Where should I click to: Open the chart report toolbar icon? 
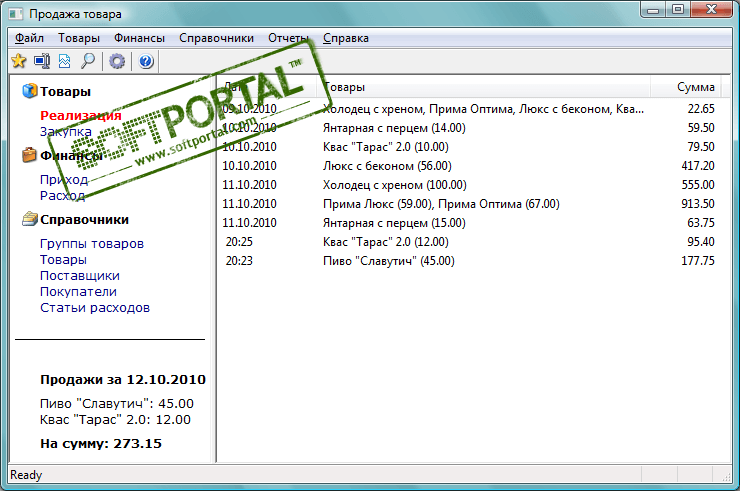click(65, 61)
